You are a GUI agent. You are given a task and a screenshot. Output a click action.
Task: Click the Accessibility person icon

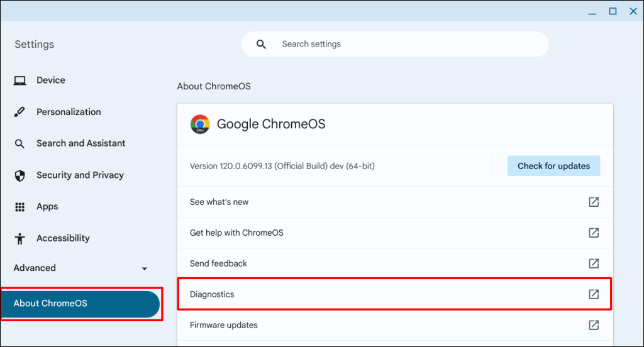[20, 238]
